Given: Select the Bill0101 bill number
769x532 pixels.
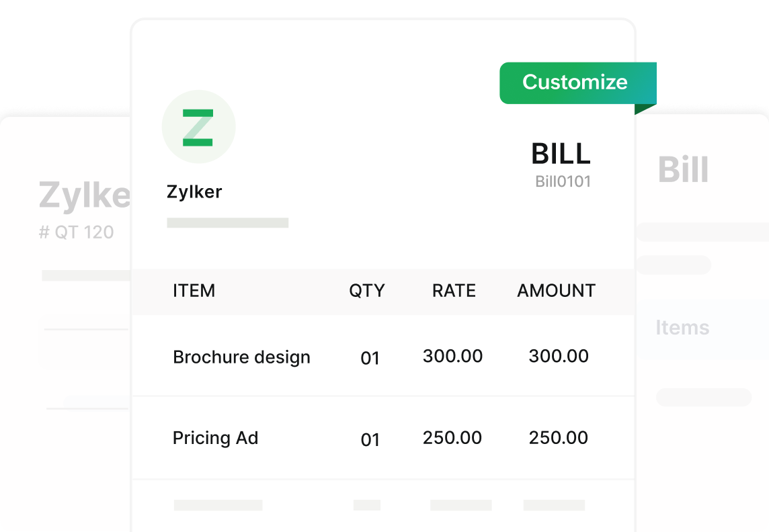Looking at the screenshot, I should point(563,181).
